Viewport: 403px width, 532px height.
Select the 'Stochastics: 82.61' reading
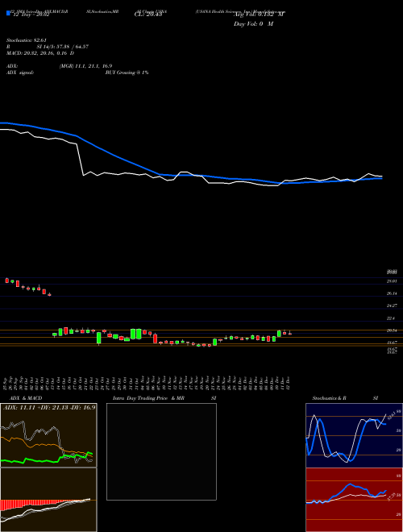click(26, 40)
